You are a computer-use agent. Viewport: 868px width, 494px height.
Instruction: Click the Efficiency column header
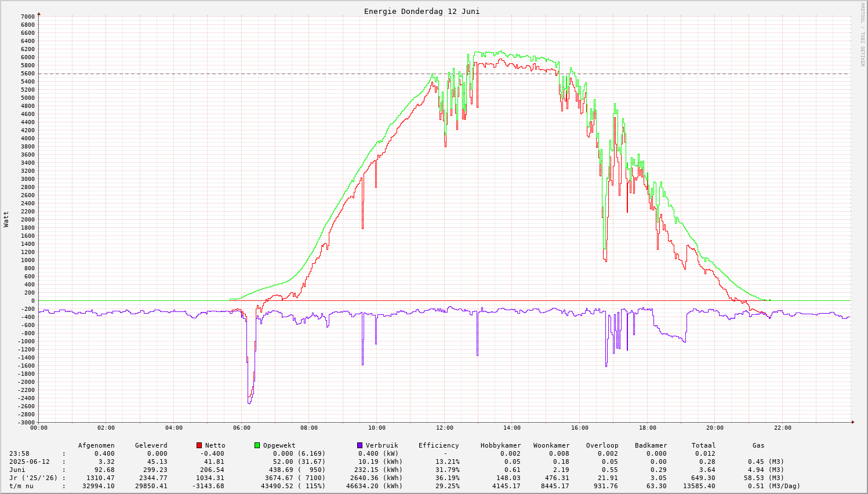438,445
